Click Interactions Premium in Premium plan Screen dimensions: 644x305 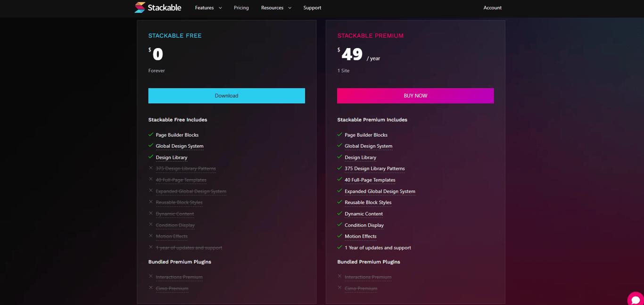[368, 277]
